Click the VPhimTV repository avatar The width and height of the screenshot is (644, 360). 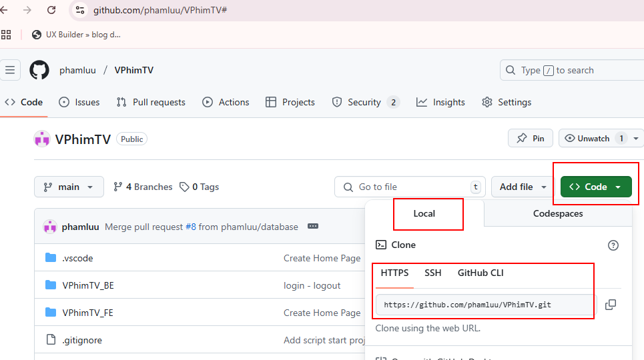point(42,139)
